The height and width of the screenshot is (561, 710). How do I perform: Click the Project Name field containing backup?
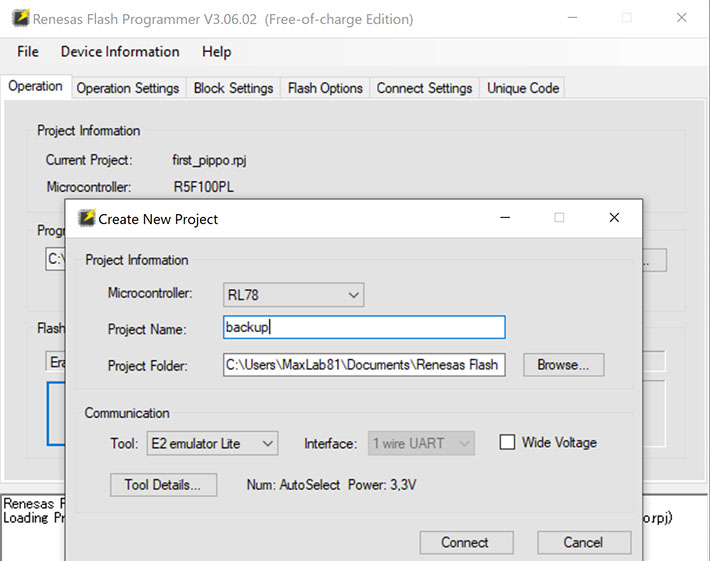(x=364, y=327)
